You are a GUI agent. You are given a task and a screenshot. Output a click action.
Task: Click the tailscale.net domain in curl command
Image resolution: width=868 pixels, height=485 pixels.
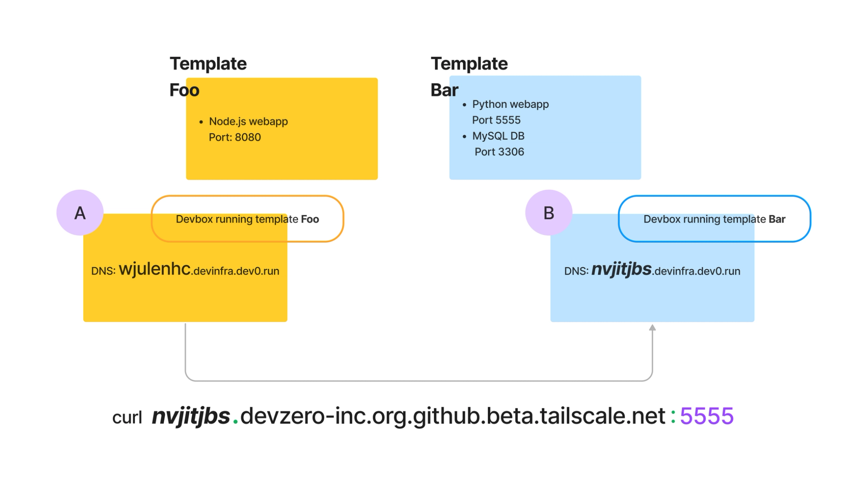point(602,416)
